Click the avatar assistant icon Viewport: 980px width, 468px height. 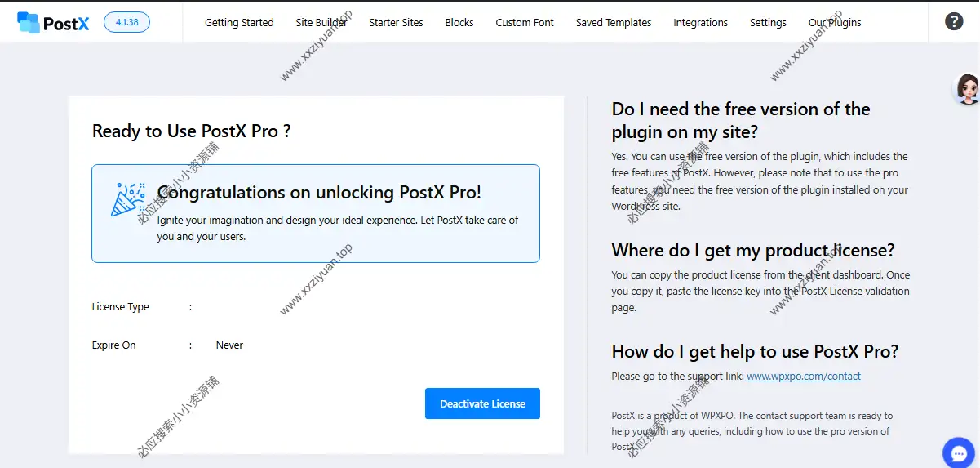point(967,88)
